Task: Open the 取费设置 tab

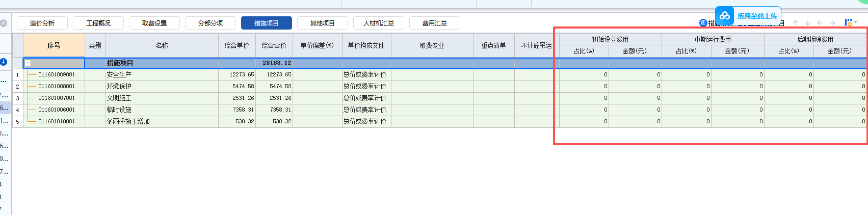Action: pos(154,23)
